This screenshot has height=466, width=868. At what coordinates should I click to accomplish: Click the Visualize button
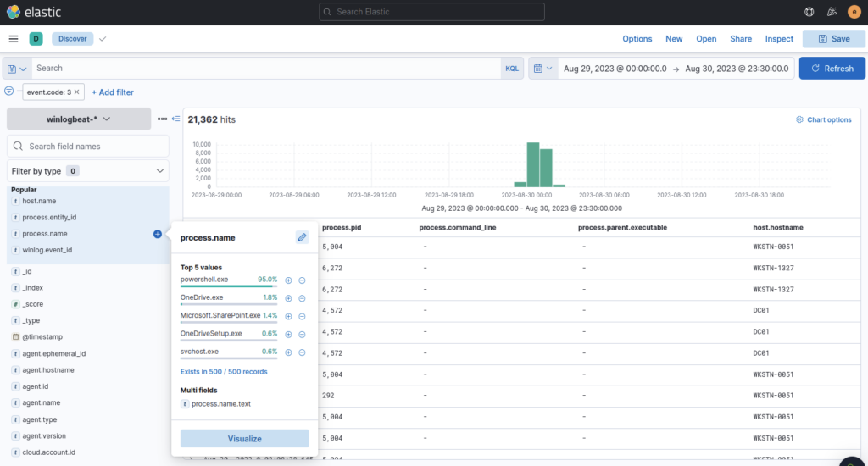(245, 438)
